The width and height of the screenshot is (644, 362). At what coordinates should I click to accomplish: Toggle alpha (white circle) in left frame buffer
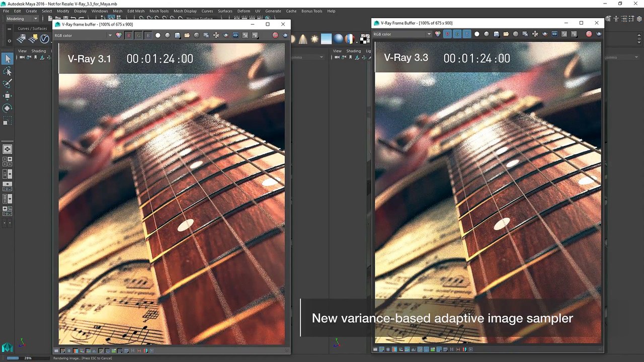(158, 35)
